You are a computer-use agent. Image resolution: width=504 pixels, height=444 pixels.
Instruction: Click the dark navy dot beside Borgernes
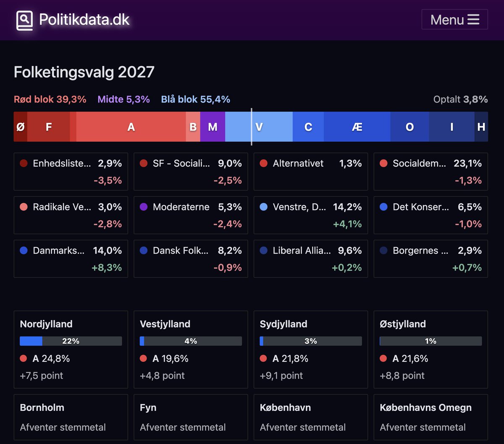[383, 251]
